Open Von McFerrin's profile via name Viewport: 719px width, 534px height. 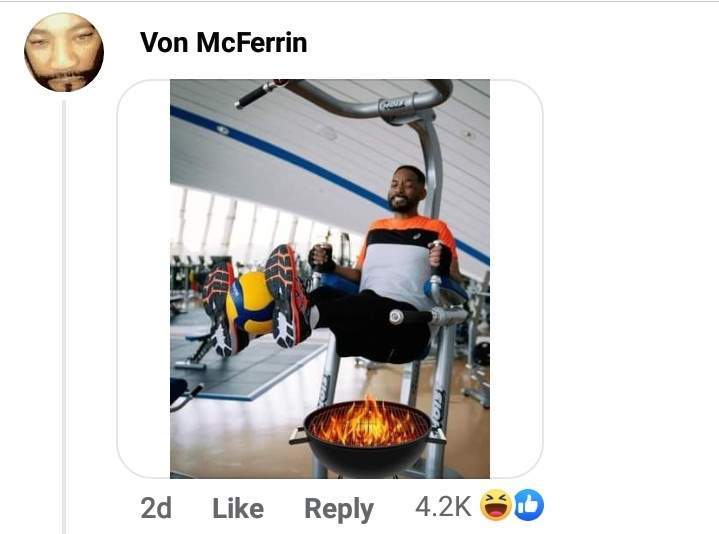click(223, 42)
